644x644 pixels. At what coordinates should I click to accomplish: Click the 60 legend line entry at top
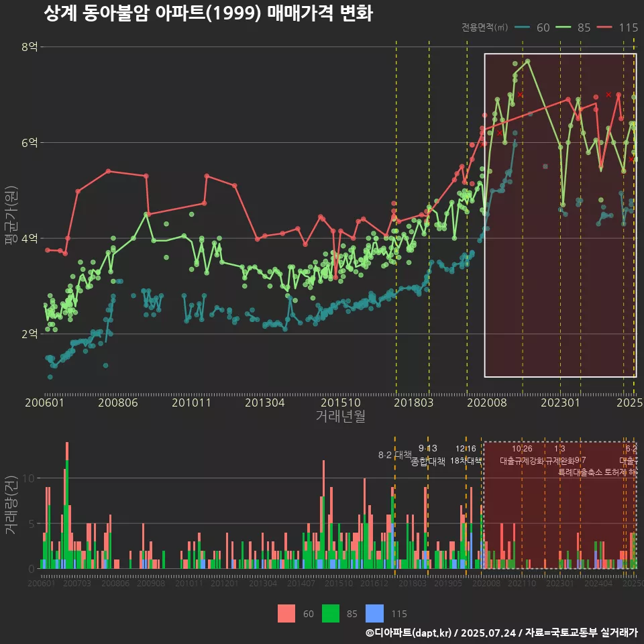[532, 28]
